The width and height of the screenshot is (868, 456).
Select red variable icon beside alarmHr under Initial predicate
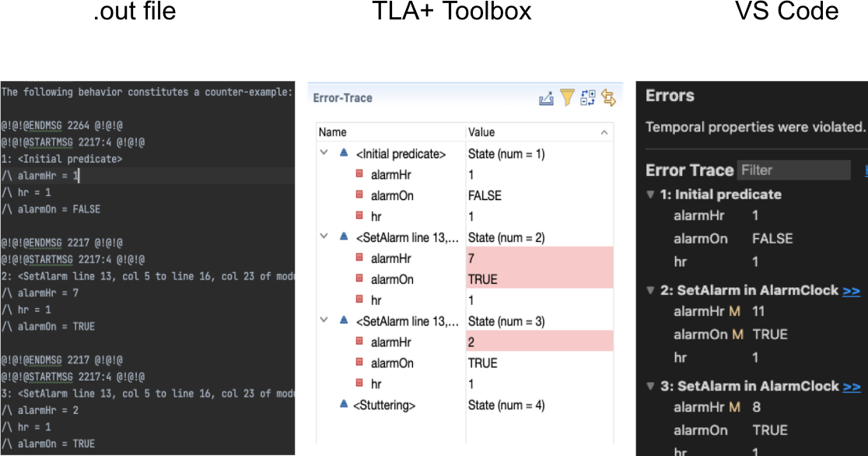pos(359,174)
